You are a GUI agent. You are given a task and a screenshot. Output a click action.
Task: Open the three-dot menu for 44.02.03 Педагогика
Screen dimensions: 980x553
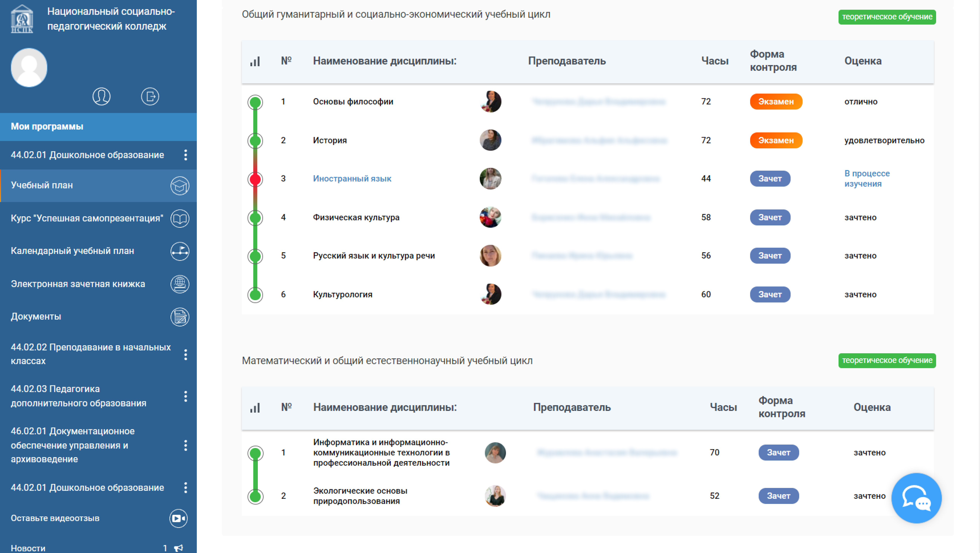186,396
